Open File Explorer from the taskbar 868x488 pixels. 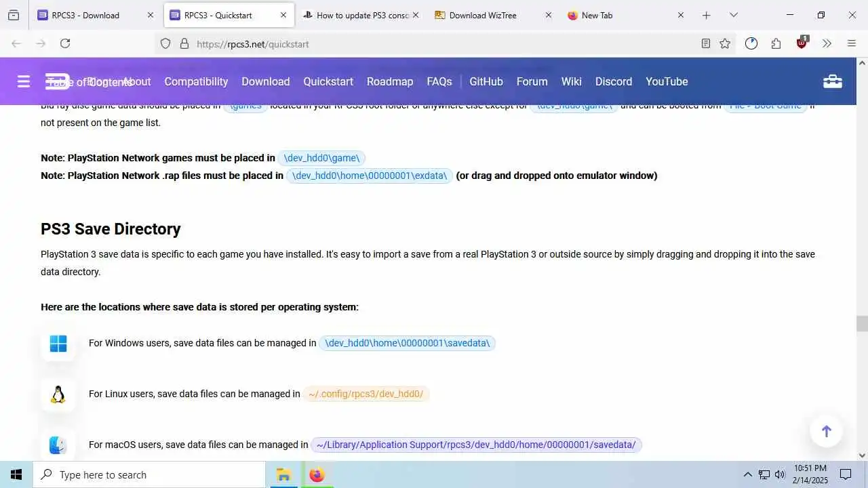(283, 474)
